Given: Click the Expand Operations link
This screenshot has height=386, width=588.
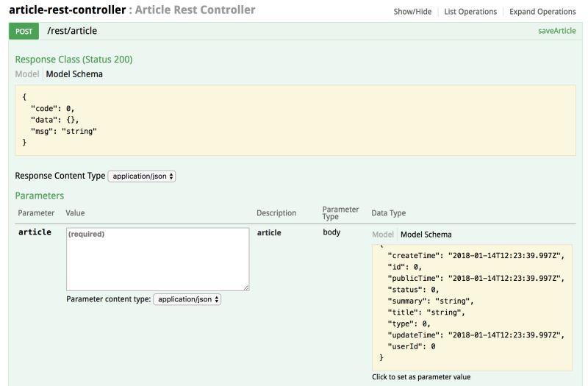Looking at the screenshot, I should click(x=542, y=12).
